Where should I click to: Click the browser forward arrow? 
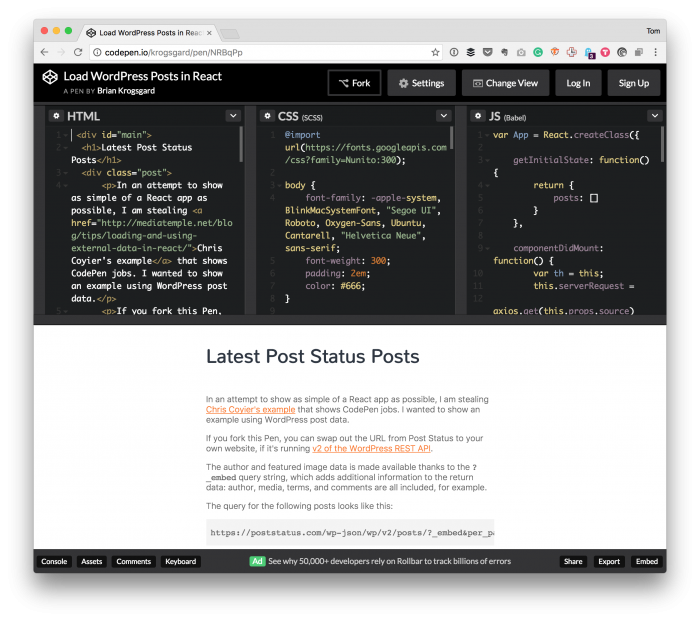click(61, 52)
